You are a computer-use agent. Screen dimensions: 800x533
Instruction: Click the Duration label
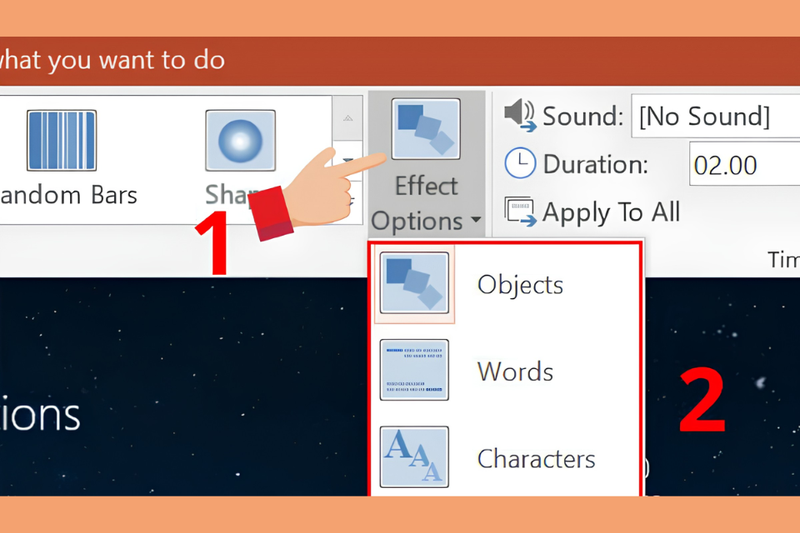pyautogui.click(x=595, y=164)
